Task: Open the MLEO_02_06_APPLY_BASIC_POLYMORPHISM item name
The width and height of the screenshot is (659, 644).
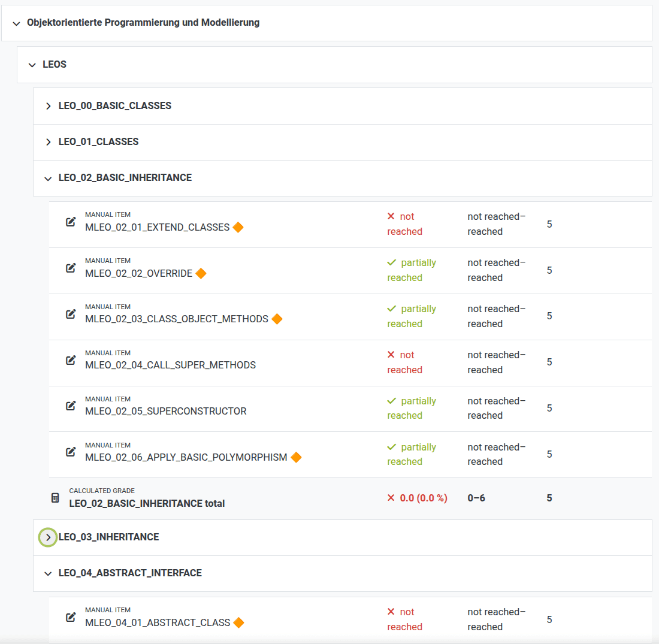Action: 186,457
